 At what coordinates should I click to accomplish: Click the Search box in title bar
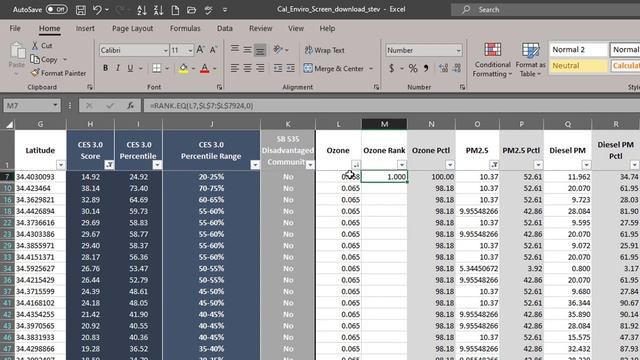point(545,9)
